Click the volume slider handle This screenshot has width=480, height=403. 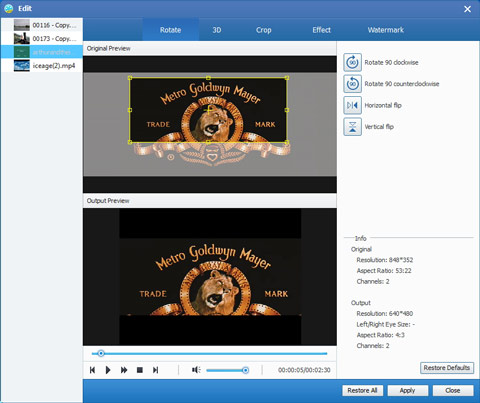(x=245, y=370)
